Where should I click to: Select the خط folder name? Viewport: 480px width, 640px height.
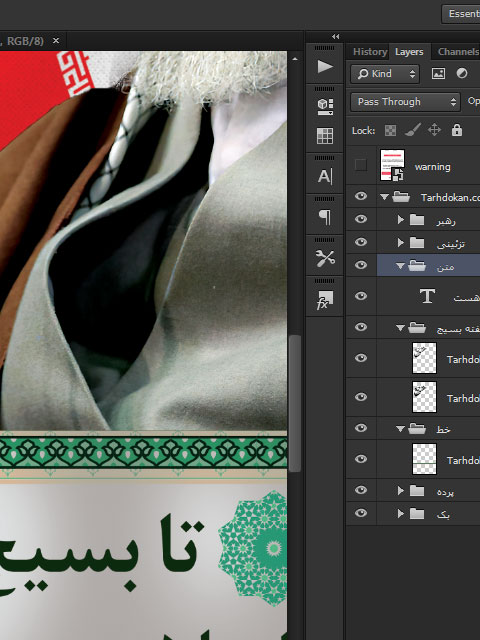click(x=443, y=429)
